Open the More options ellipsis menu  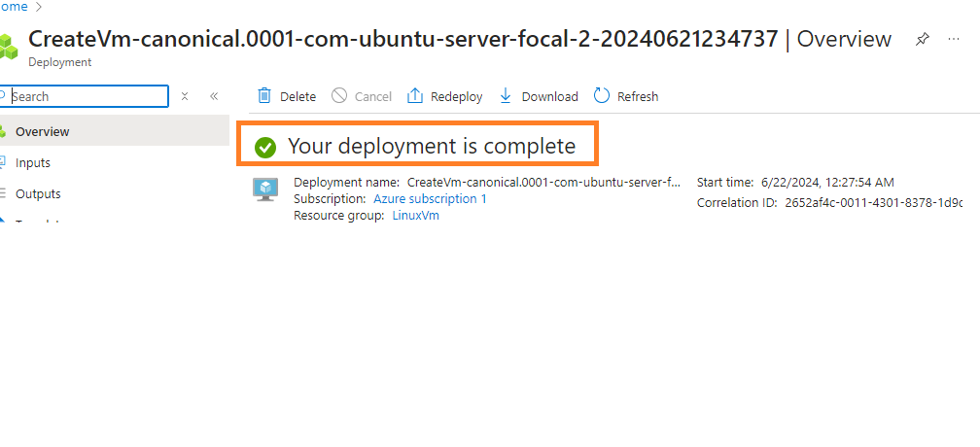953,39
